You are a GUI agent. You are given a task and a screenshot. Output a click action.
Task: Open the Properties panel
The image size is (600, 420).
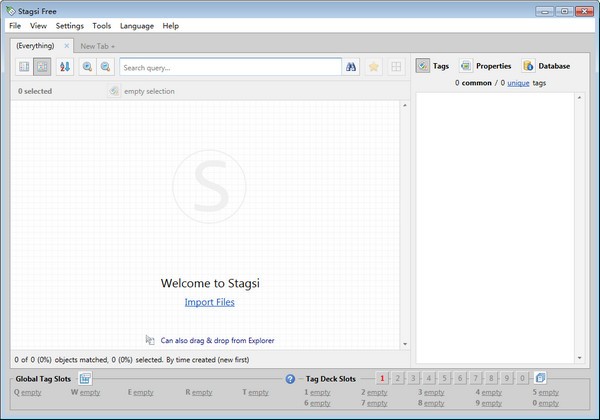[485, 66]
